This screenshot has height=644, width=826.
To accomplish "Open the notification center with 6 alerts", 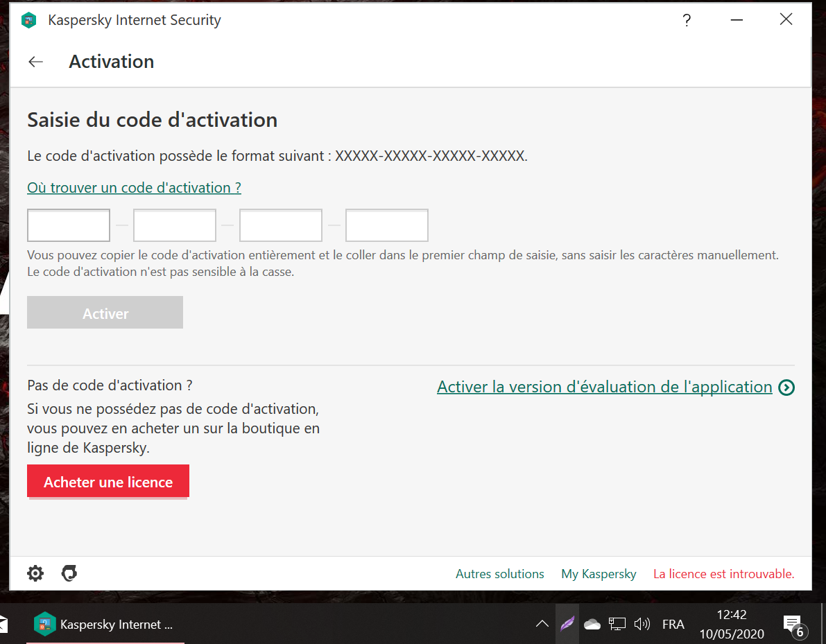I will coord(794,625).
